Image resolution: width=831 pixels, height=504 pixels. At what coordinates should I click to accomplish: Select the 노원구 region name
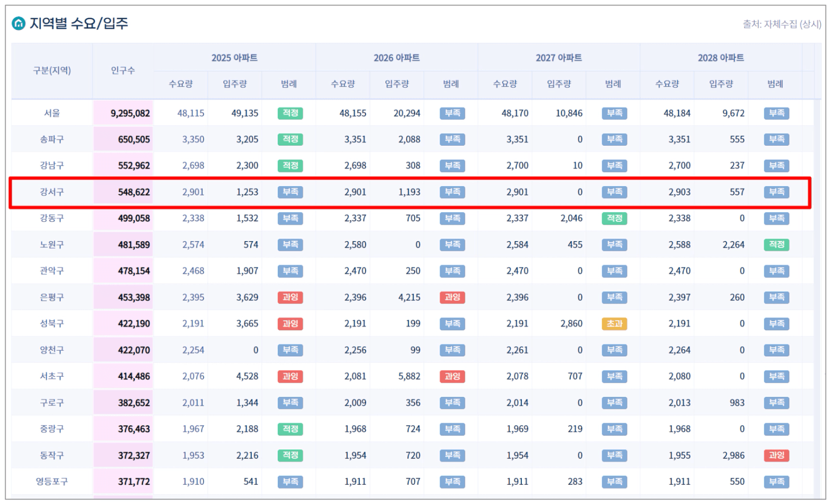(52, 245)
